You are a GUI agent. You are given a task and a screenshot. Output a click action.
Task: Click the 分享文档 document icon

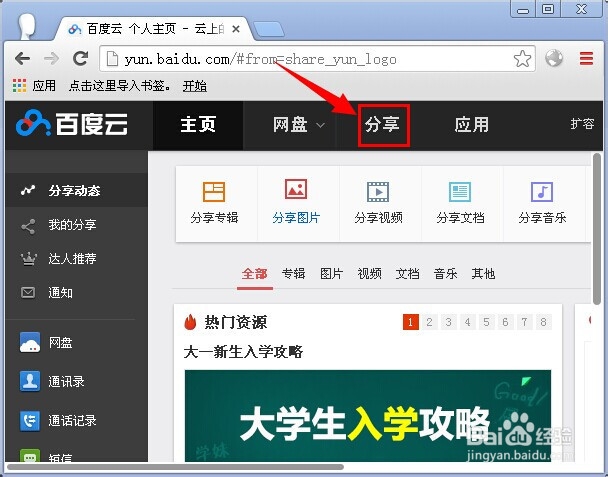460,192
